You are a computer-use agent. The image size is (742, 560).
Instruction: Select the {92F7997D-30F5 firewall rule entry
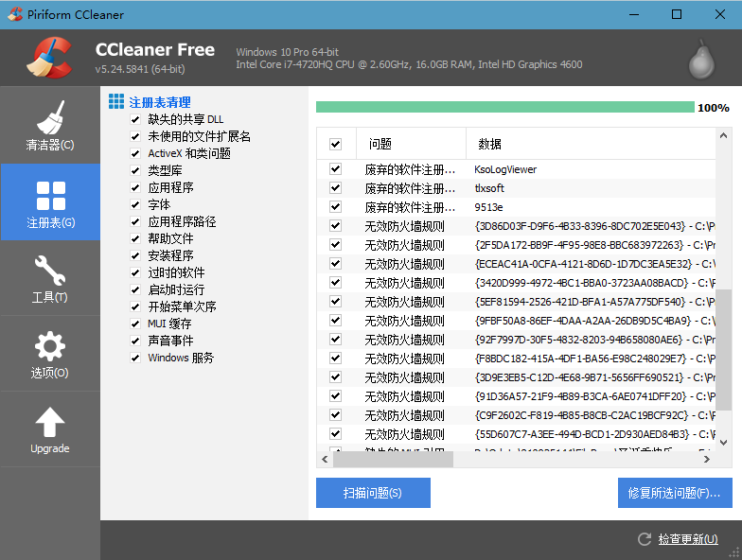[x=594, y=340]
